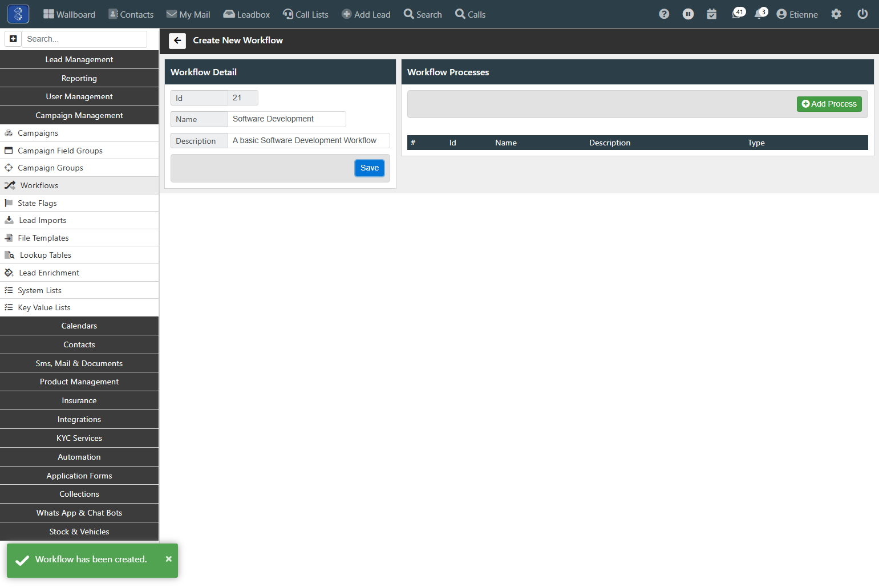
Task: Open the settings gear icon
Action: (x=836, y=14)
